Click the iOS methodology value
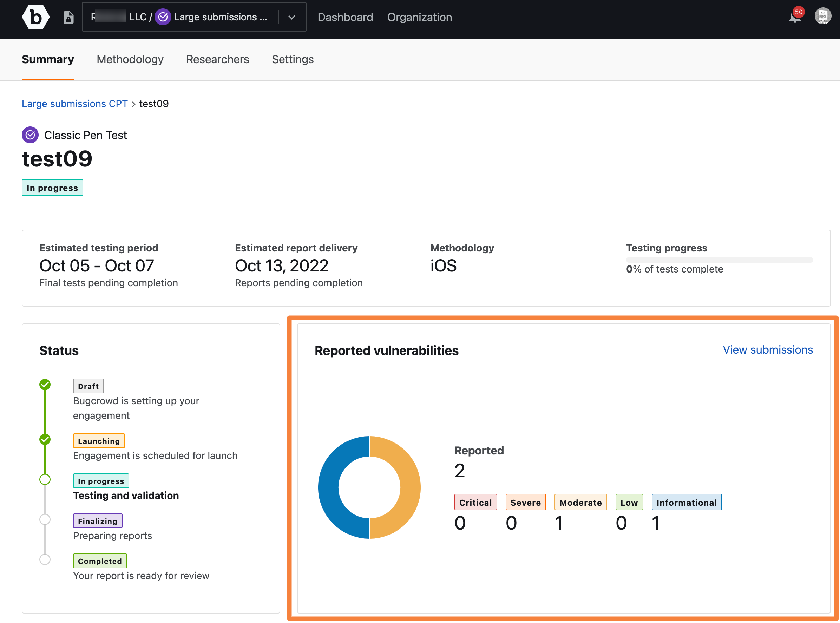The width and height of the screenshot is (840, 623). pyautogui.click(x=444, y=265)
